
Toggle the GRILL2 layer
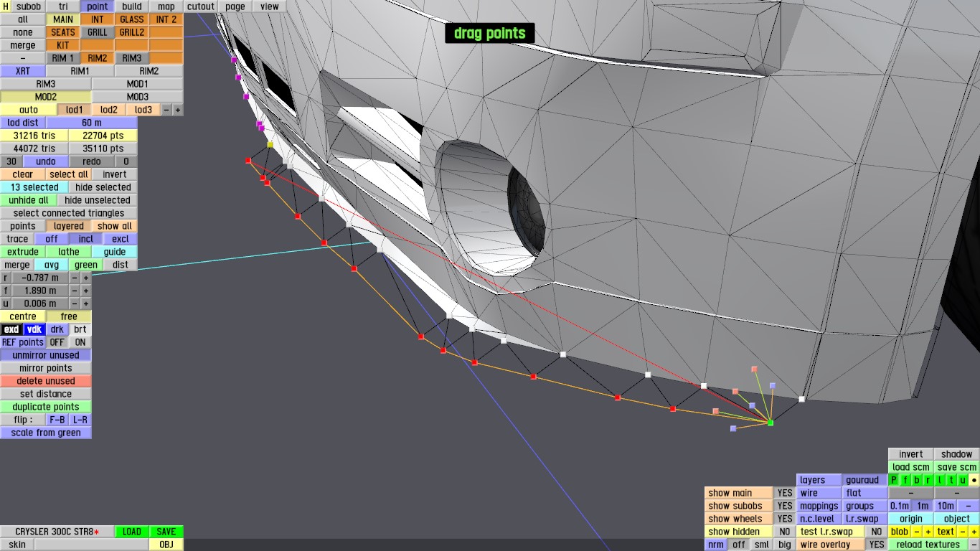pos(132,32)
